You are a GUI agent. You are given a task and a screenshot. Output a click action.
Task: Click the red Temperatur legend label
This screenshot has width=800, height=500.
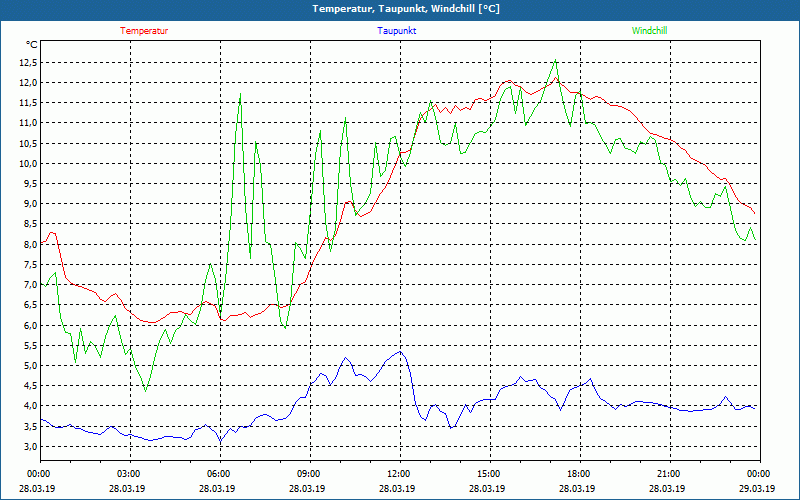point(144,31)
